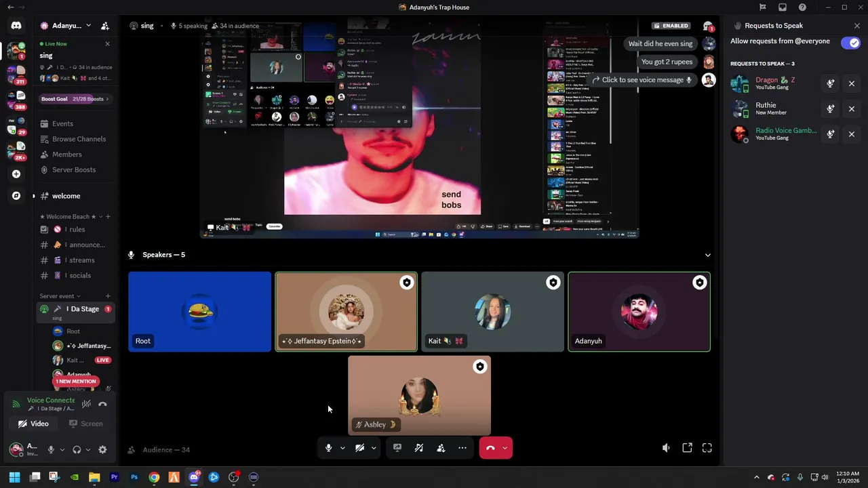Pop out the stage window

tap(687, 448)
